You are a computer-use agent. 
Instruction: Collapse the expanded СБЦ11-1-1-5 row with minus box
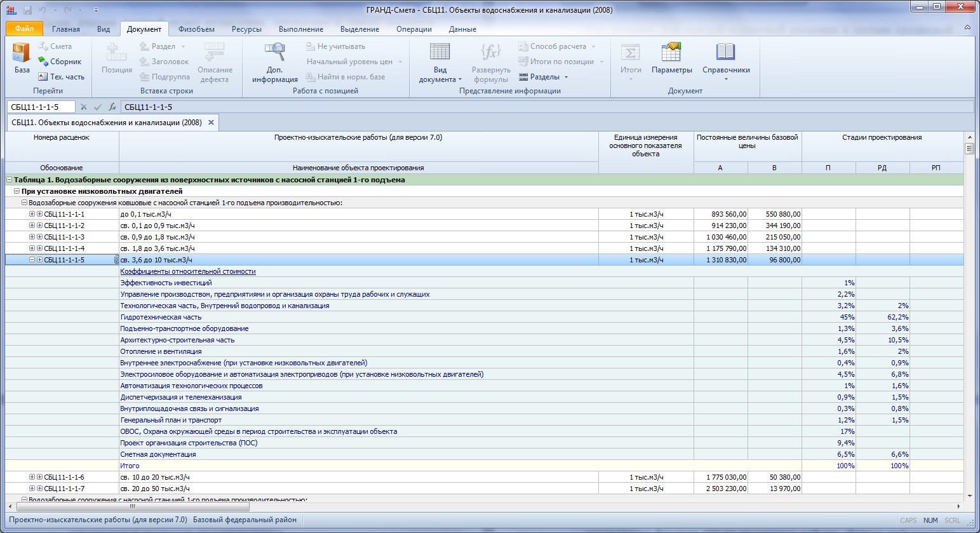pos(32,260)
